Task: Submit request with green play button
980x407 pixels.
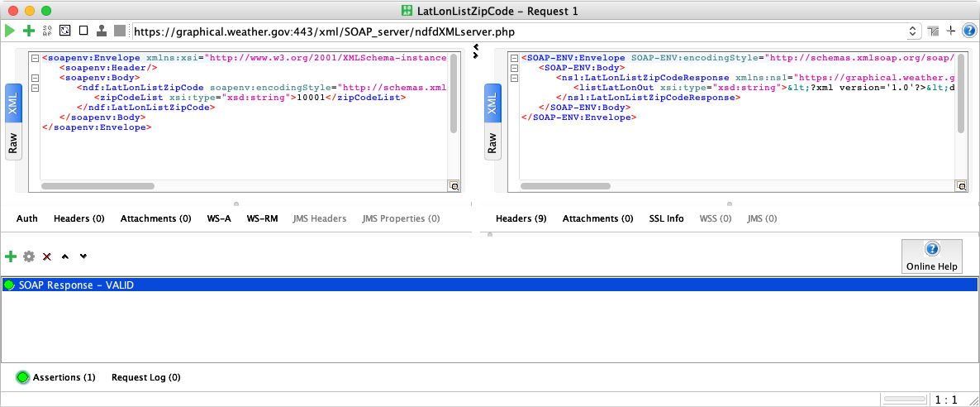Action: 10,31
